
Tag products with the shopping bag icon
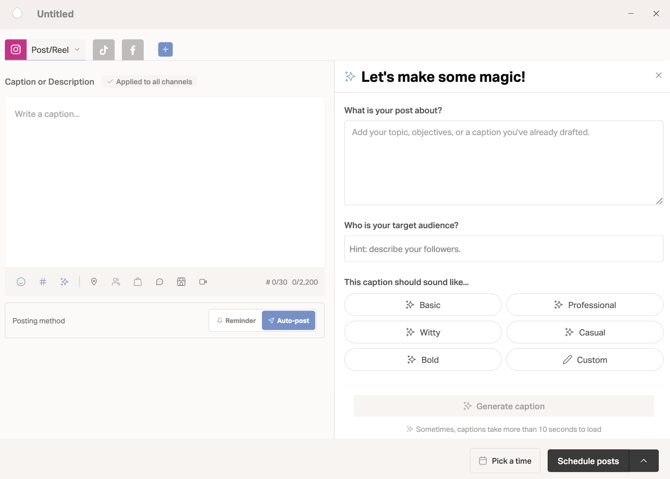click(x=138, y=282)
